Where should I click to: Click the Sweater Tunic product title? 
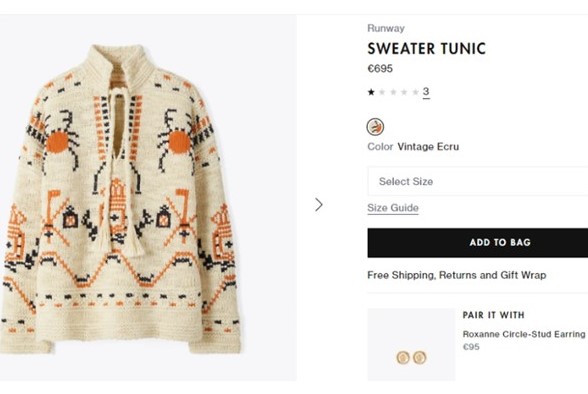pos(426,49)
